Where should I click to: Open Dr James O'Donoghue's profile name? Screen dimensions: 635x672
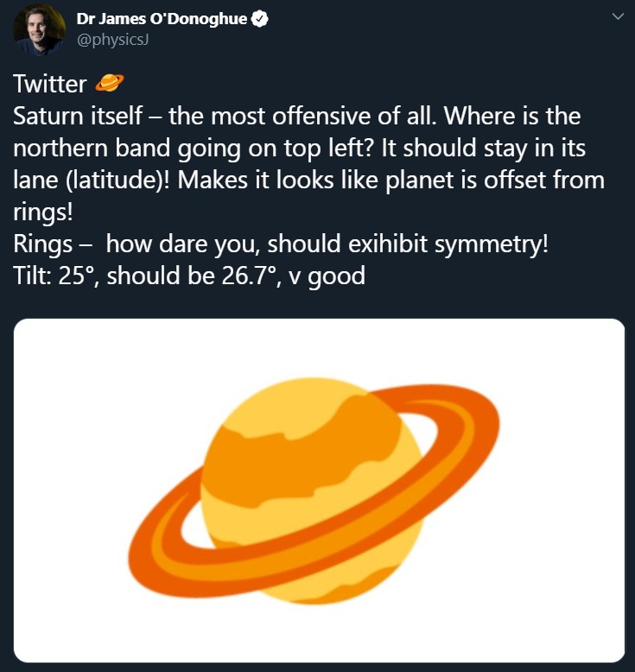(162, 20)
